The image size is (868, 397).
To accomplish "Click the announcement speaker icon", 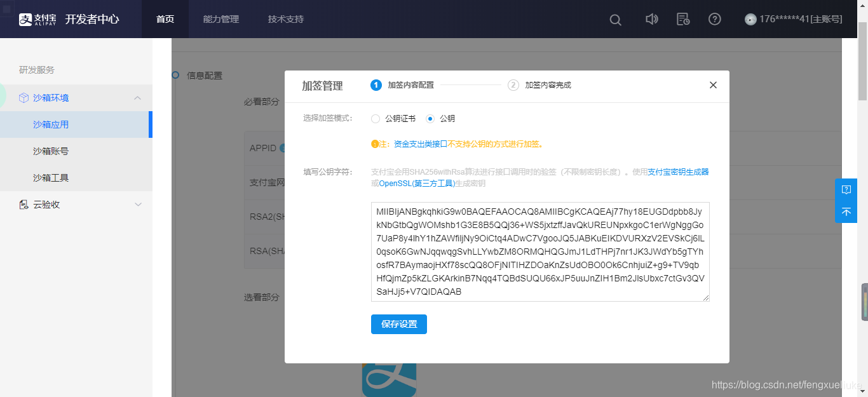I will point(651,19).
